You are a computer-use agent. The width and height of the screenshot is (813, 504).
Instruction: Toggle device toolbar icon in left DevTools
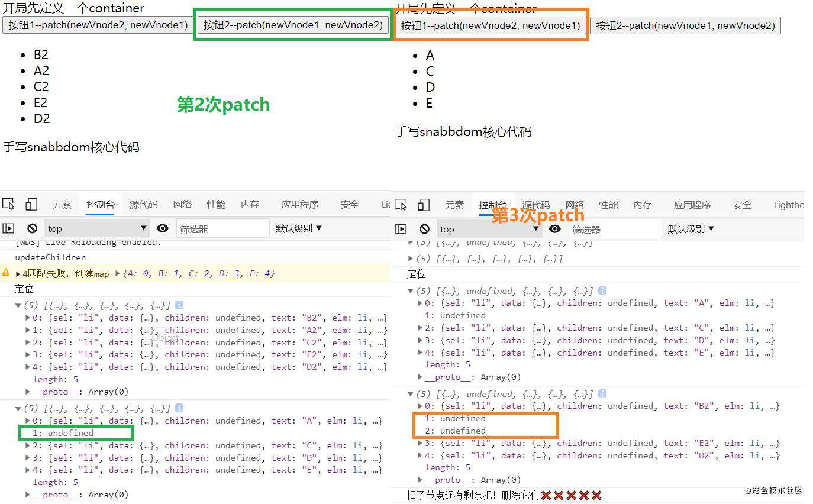click(31, 204)
